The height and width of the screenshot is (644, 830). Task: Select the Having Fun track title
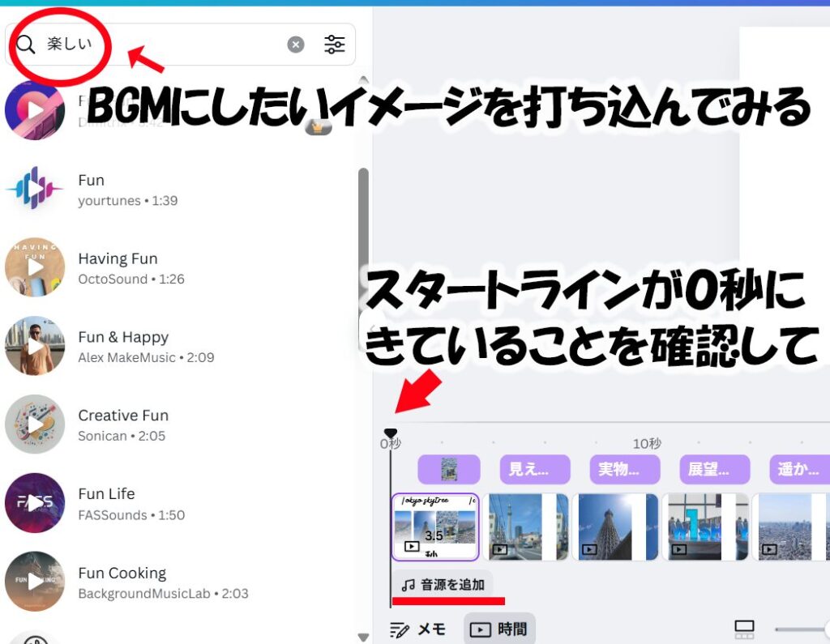coord(118,258)
